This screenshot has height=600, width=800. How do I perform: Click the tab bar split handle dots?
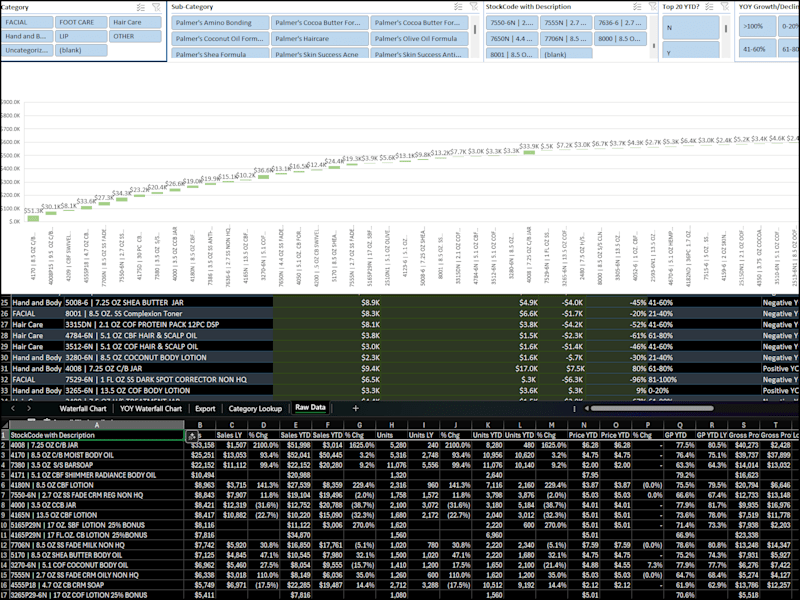(x=574, y=408)
